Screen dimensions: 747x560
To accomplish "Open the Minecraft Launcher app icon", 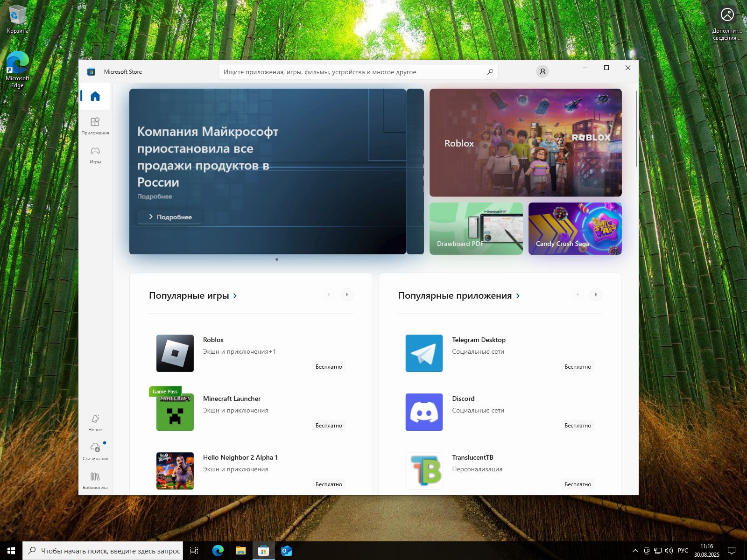I will [x=175, y=412].
